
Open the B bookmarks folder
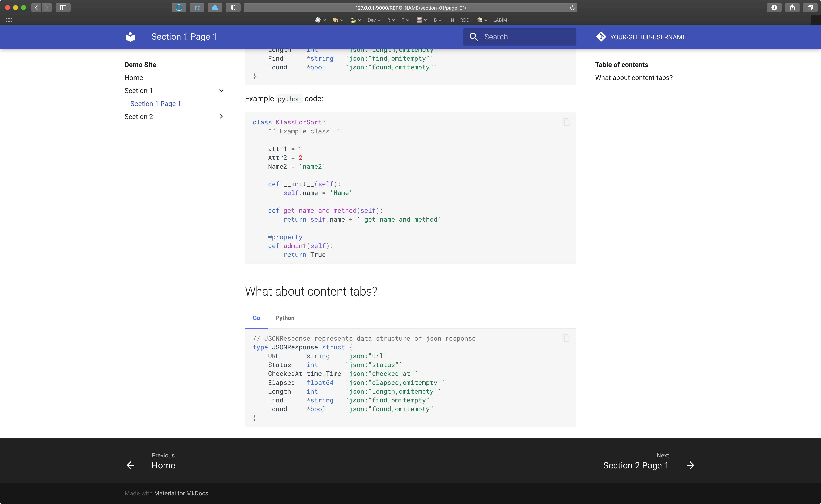point(437,20)
